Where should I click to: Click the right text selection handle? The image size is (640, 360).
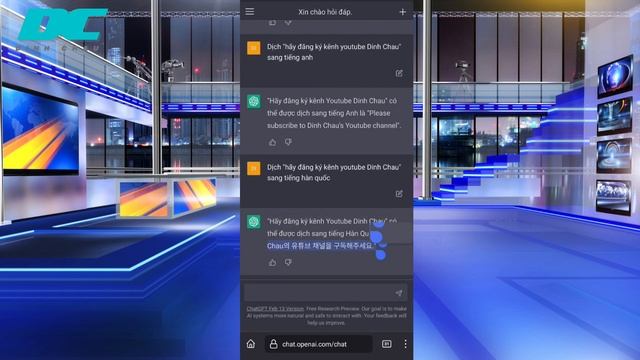coord(380,255)
